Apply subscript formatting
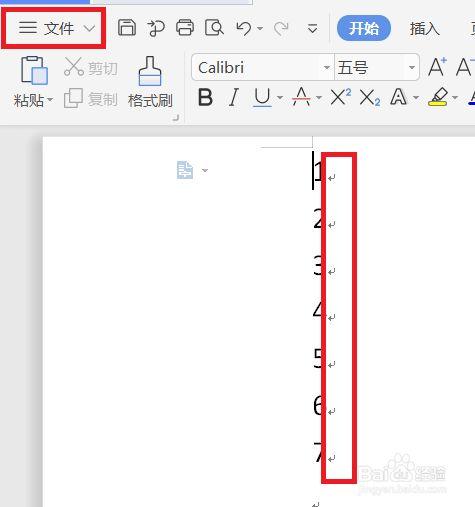Screen dimensions: 475x507 (x=369, y=98)
